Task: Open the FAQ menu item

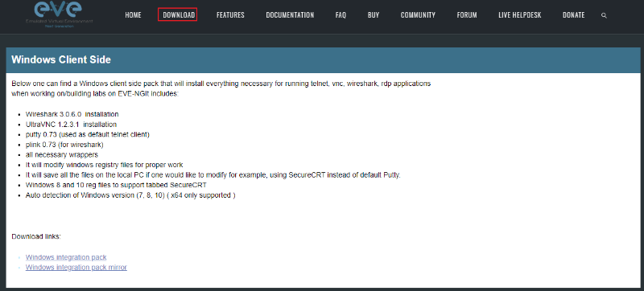Action: click(341, 15)
